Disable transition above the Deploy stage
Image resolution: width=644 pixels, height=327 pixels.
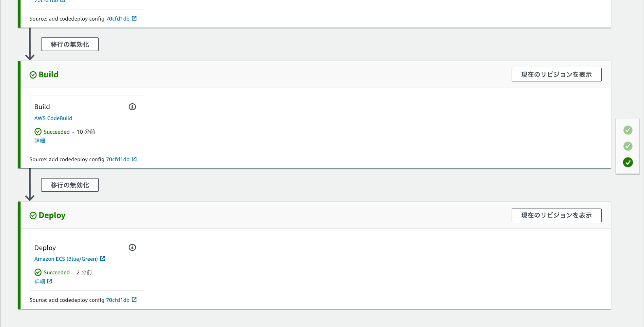click(70, 185)
